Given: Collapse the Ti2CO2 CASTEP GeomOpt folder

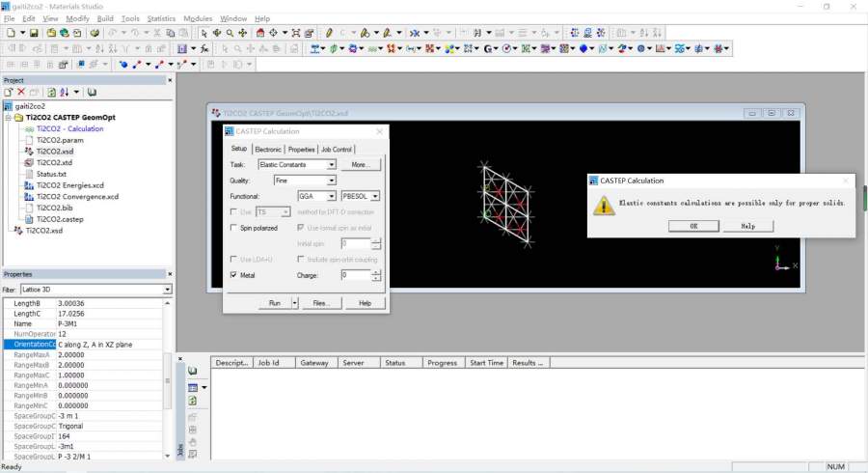Looking at the screenshot, I should (x=9, y=117).
